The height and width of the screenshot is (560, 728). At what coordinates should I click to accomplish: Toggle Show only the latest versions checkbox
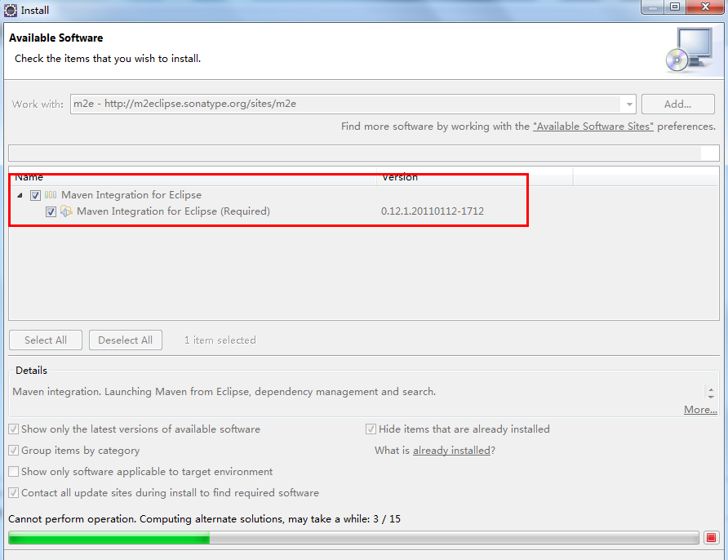point(14,429)
